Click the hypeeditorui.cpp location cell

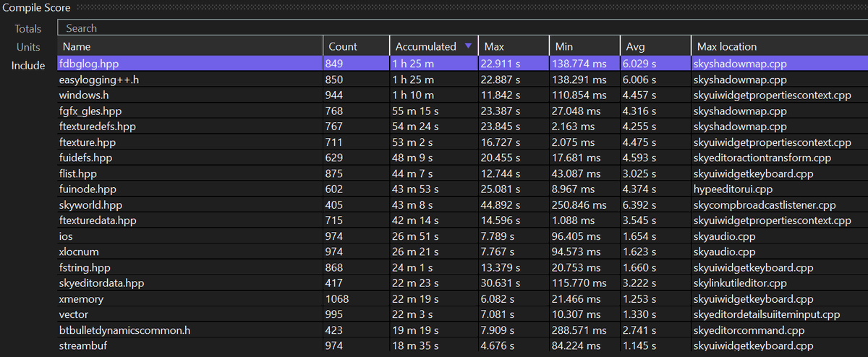(735, 189)
